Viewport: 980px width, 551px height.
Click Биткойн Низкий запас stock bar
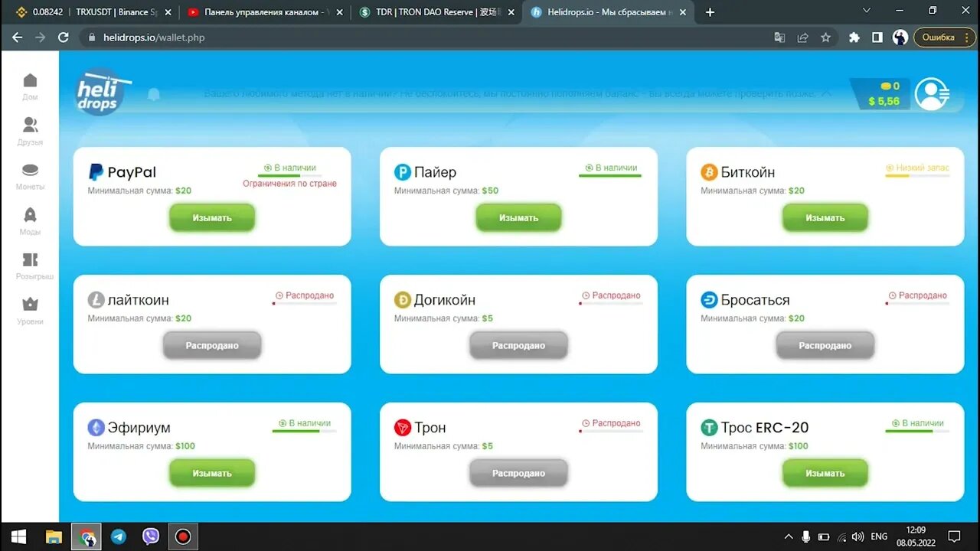[917, 176]
